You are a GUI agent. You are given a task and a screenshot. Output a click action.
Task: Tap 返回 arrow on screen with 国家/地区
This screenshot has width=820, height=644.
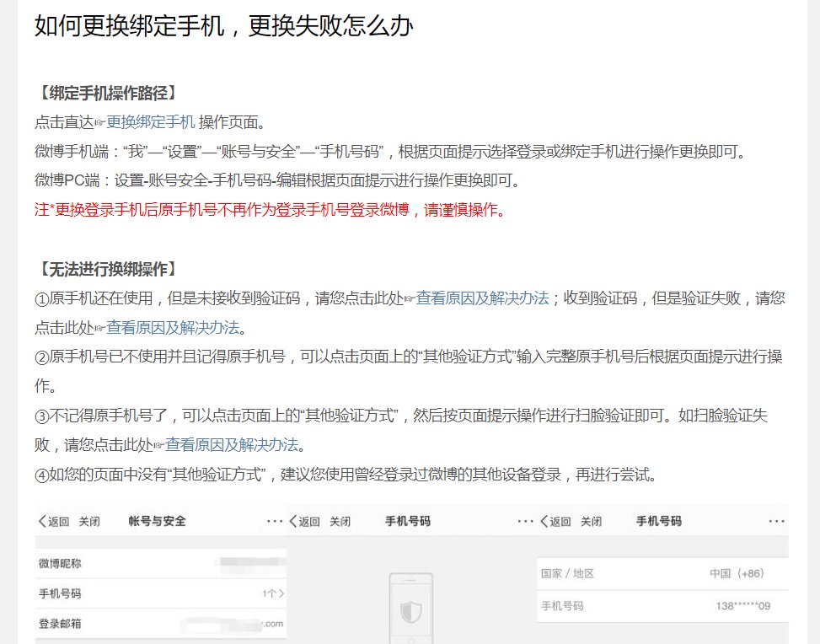pyautogui.click(x=555, y=521)
